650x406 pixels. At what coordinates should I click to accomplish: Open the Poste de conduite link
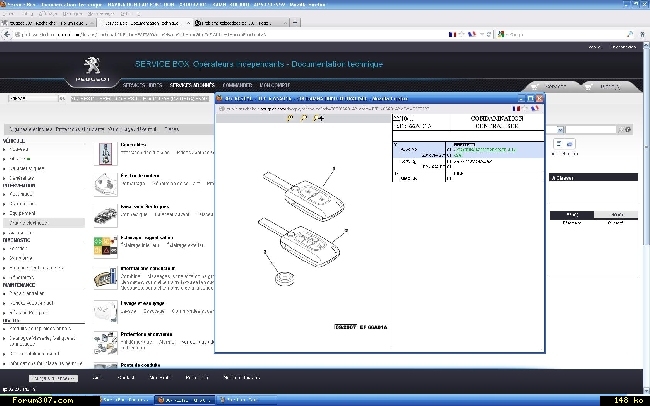tap(140, 365)
